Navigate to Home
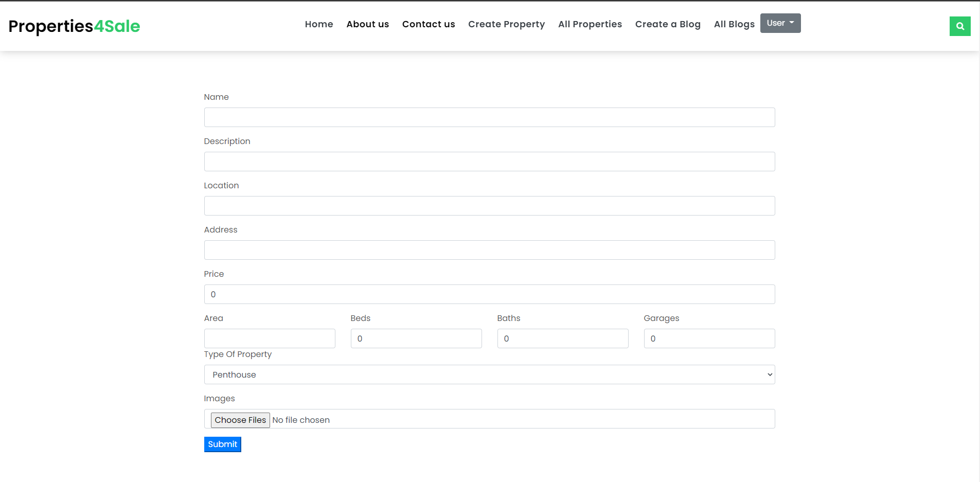Viewport: 980px width, 482px height. [x=319, y=24]
